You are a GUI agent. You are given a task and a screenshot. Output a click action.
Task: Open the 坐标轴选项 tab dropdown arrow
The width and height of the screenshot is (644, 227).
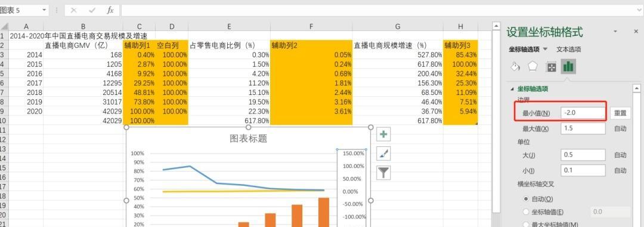coord(546,49)
